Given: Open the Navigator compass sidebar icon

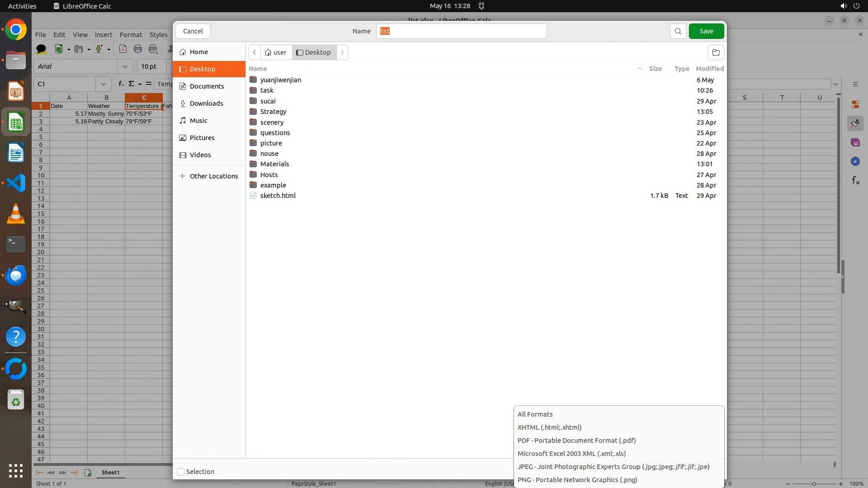Looking at the screenshot, I should [855, 161].
